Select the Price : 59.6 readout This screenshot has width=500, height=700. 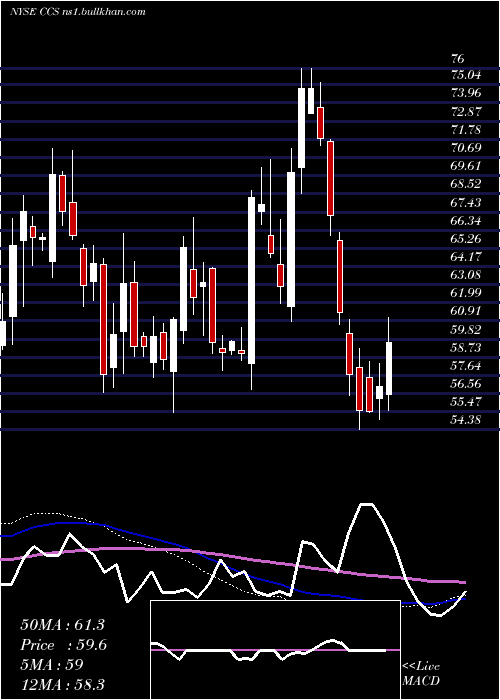tap(63, 645)
